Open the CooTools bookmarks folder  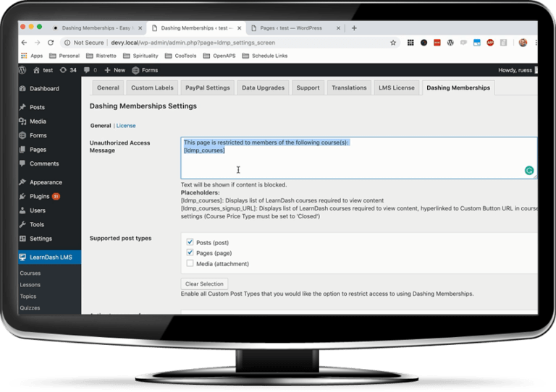pos(180,56)
